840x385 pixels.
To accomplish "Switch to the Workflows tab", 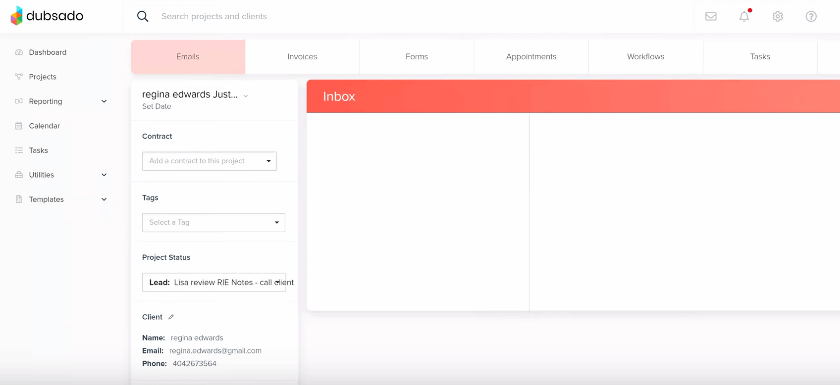I will 646,57.
